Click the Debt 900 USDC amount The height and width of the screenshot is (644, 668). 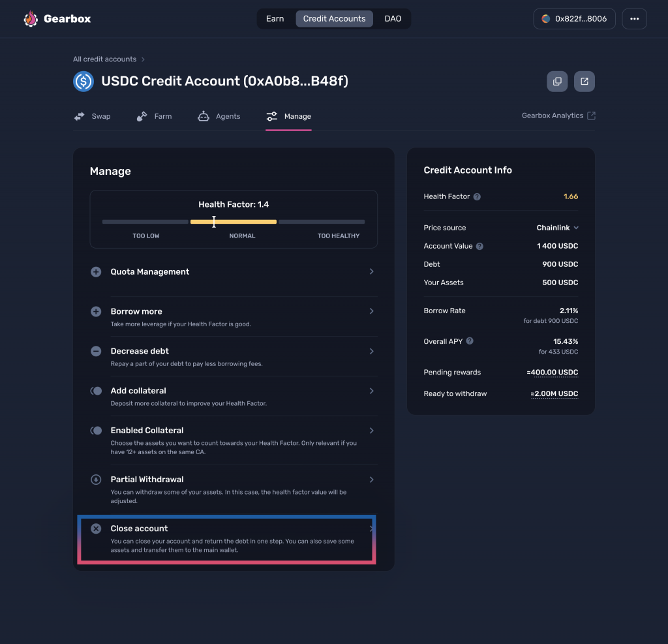point(560,264)
